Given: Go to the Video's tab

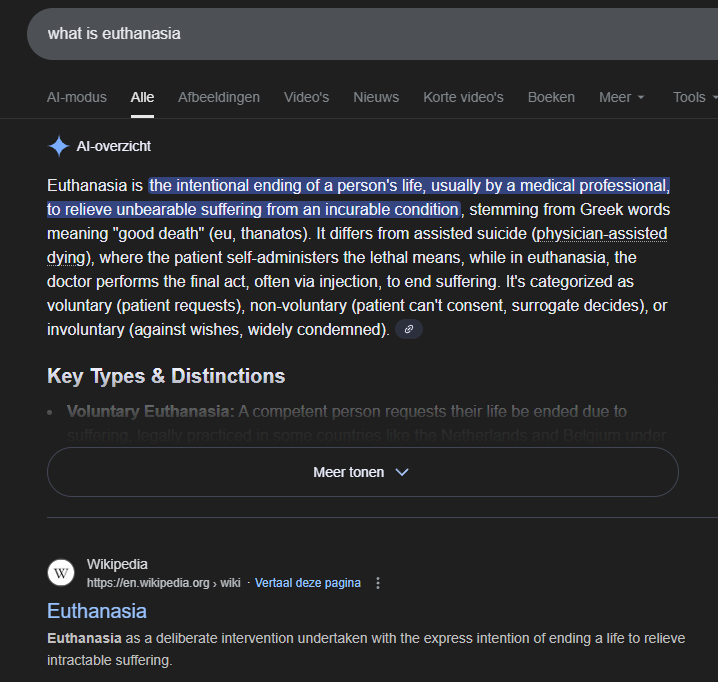Looking at the screenshot, I should (306, 97).
